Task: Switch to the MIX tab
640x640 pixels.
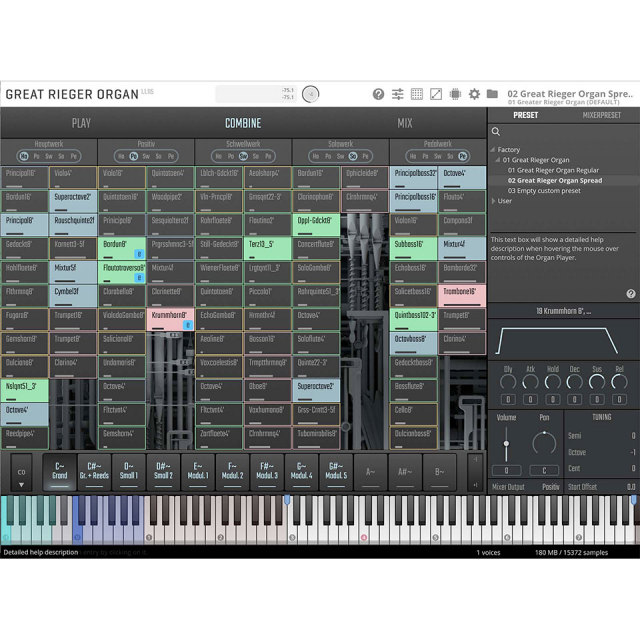Action: pyautogui.click(x=404, y=124)
